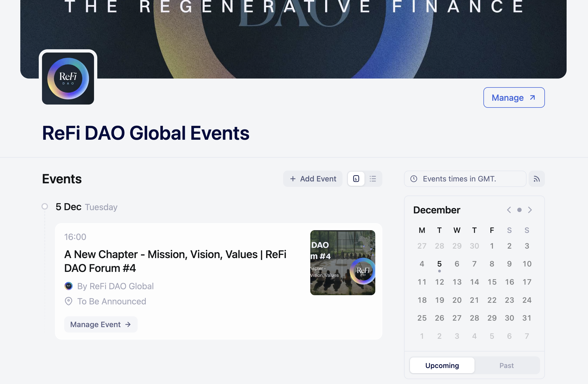
Task: Open the Events times in GMT selector
Action: coord(465,179)
